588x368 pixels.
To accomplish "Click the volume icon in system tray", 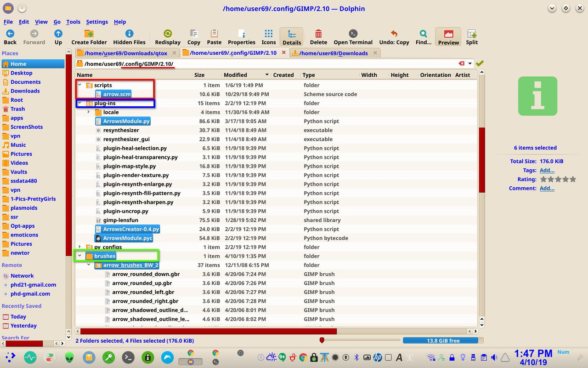I will 494,357.
